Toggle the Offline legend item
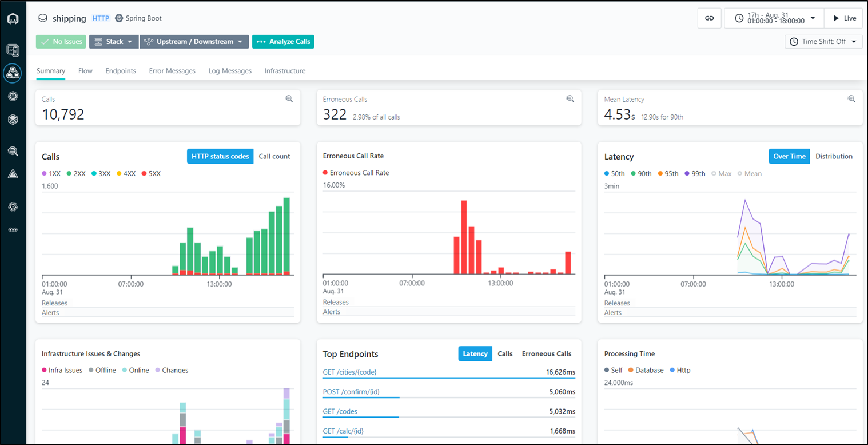868x445 pixels. pos(102,370)
